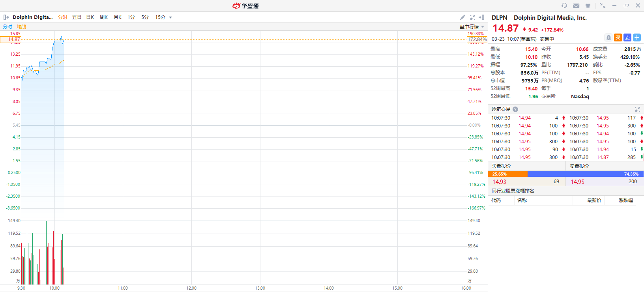Viewport: 644px width, 292px height.
Task: Click the 成交量 value 2815万
Action: click(633, 49)
